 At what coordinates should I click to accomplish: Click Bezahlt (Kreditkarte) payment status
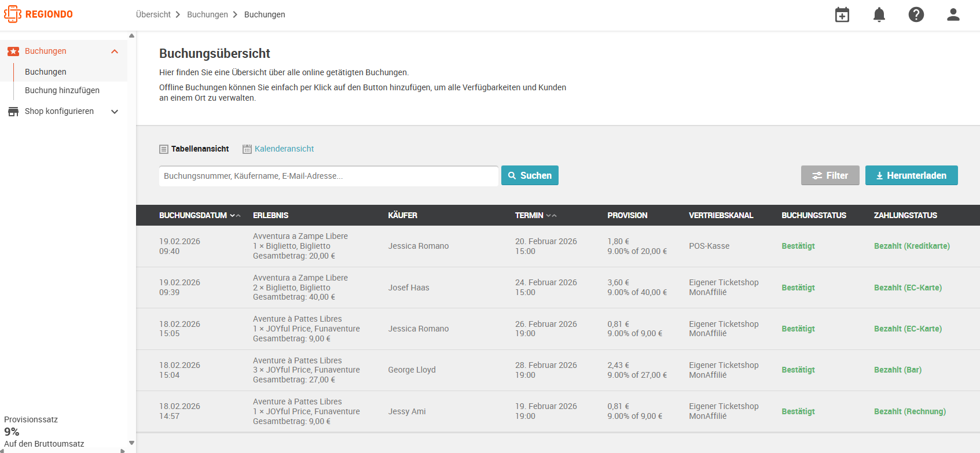(x=912, y=246)
